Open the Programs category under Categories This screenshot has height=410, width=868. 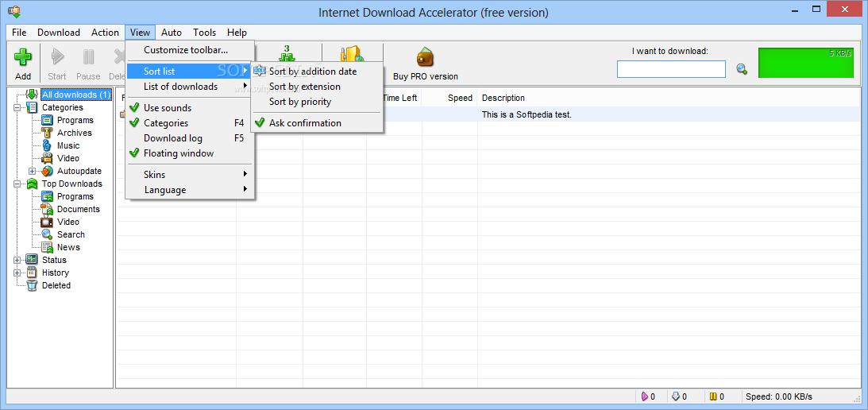pyautogui.click(x=75, y=120)
